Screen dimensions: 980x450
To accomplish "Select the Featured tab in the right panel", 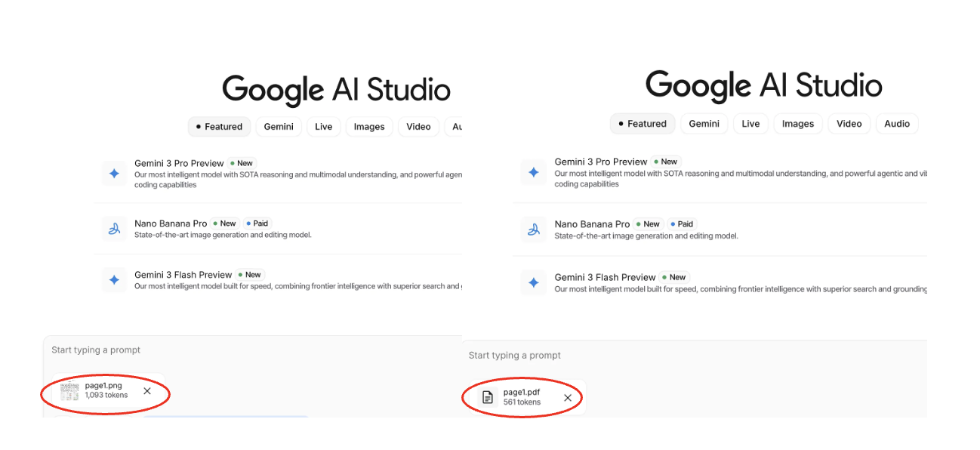I will [642, 124].
